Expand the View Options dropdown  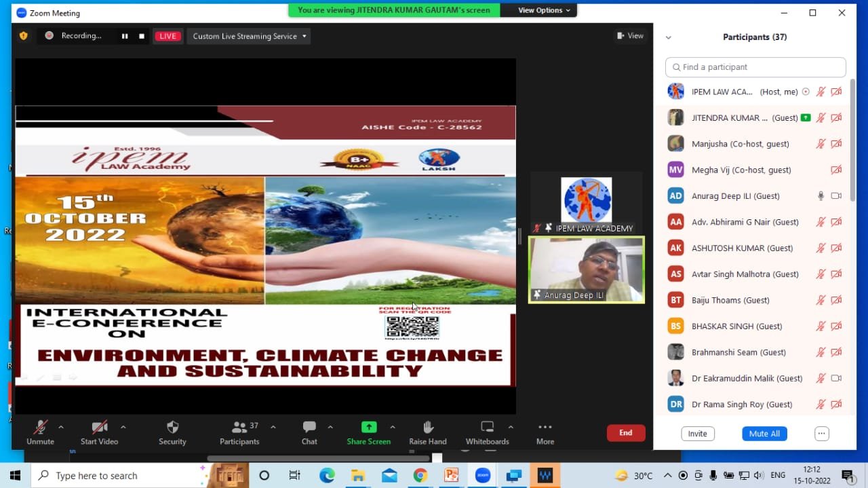pyautogui.click(x=545, y=10)
